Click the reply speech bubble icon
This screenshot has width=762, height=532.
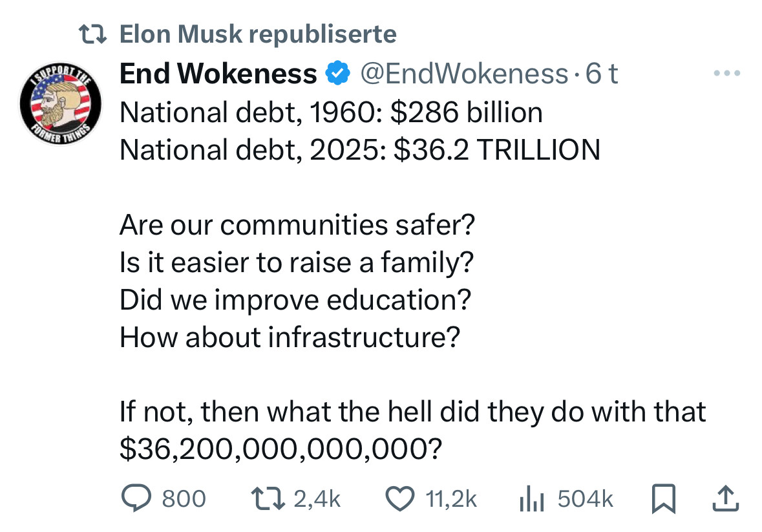(136, 498)
